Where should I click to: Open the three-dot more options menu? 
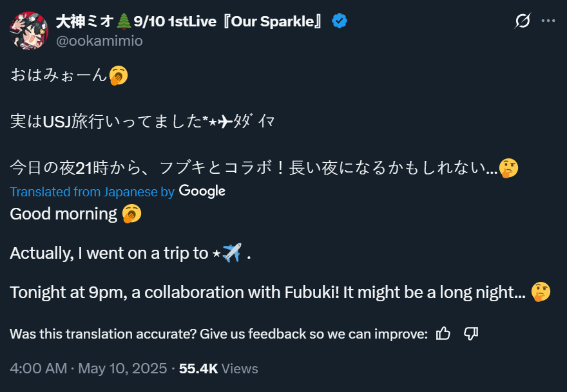coord(548,21)
